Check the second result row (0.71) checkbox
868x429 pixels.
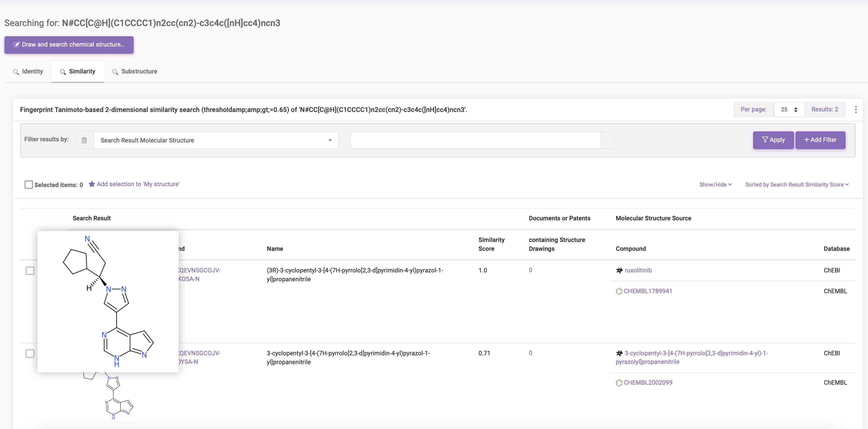click(30, 354)
